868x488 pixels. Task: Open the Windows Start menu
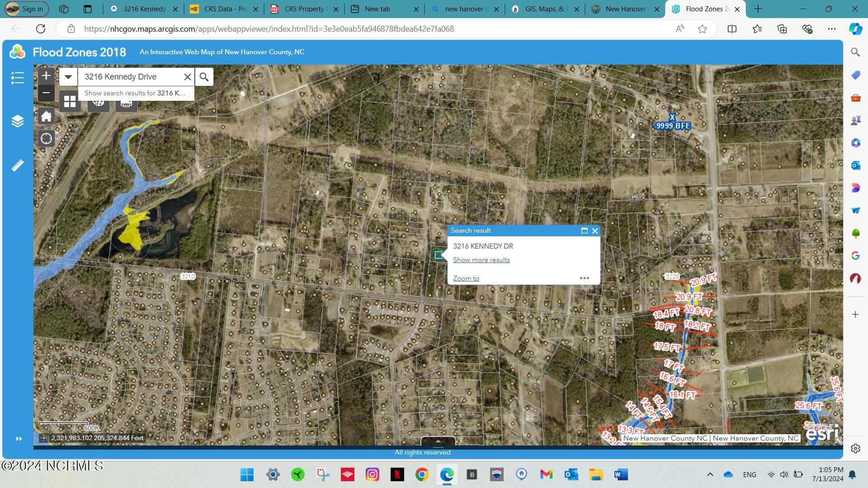[247, 474]
